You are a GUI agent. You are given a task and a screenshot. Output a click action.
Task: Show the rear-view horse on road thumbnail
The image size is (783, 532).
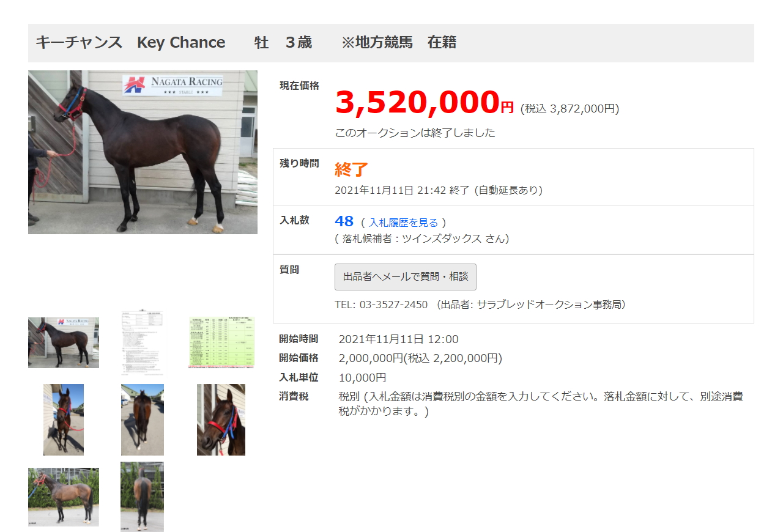point(143,419)
